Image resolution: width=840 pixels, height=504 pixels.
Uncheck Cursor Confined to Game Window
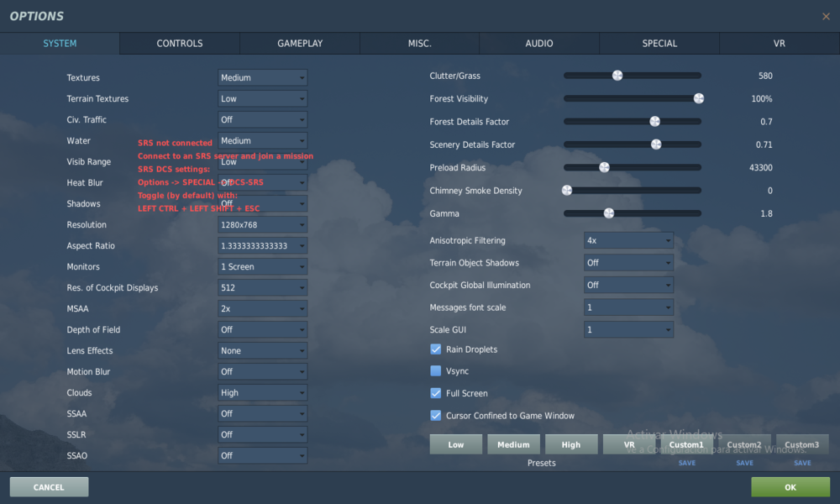[x=435, y=416]
